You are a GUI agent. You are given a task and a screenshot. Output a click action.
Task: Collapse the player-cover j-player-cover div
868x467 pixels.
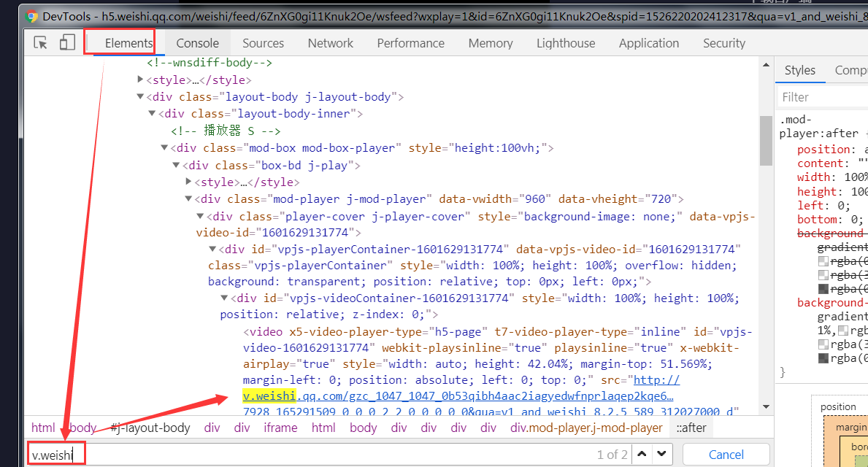(x=201, y=216)
